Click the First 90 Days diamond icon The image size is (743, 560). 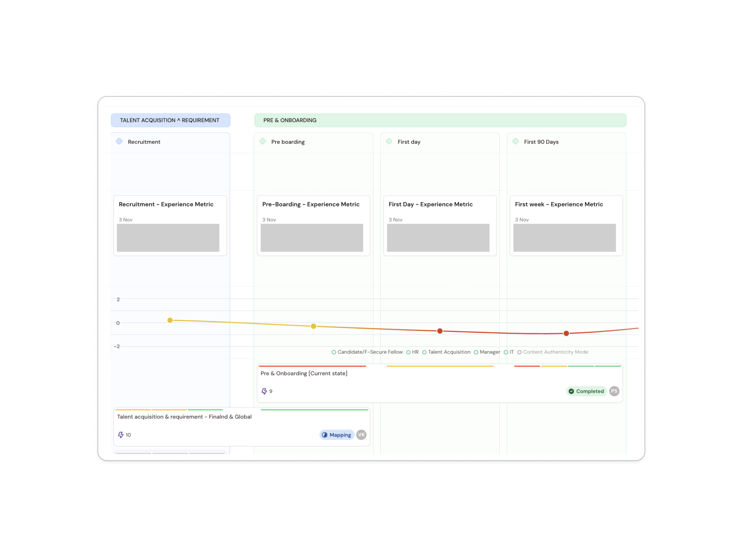tap(515, 141)
